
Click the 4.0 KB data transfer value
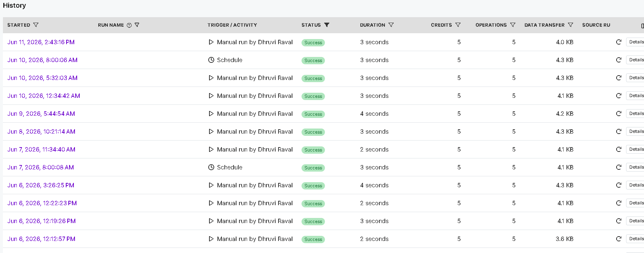[564, 42]
